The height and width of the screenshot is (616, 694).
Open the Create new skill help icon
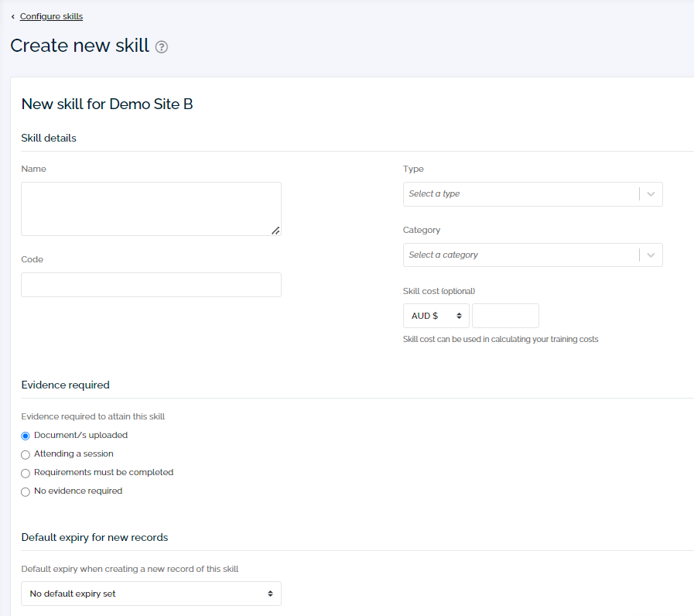(x=161, y=47)
